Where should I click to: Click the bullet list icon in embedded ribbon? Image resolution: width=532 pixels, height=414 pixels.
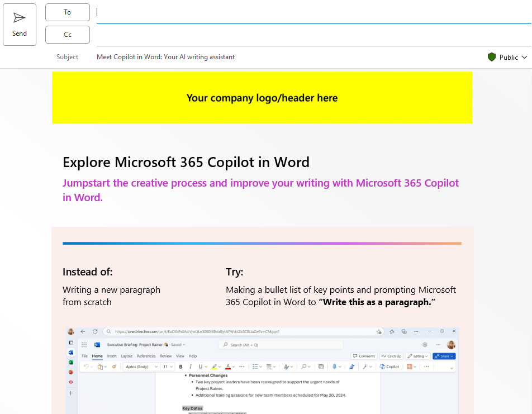tap(255, 367)
